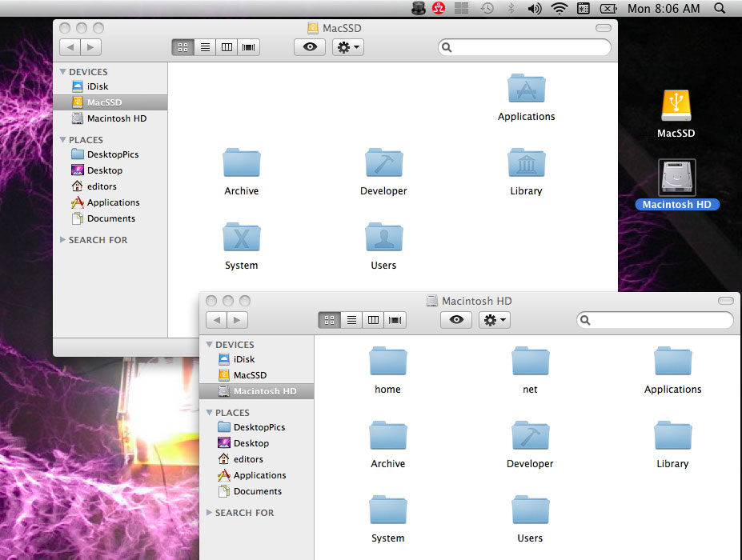Open Spotlight search in menu bar

point(720,8)
